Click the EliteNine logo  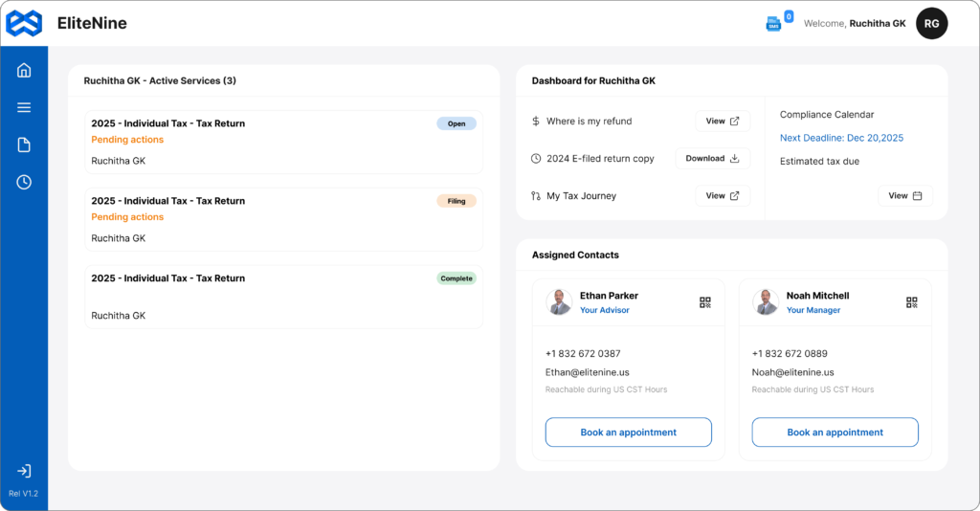pyautogui.click(x=24, y=23)
